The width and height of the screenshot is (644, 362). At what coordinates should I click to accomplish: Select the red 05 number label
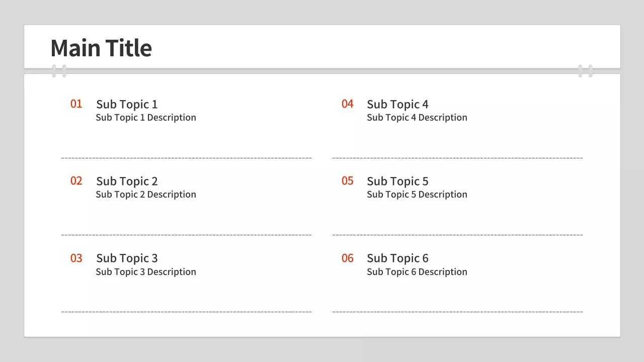347,181
